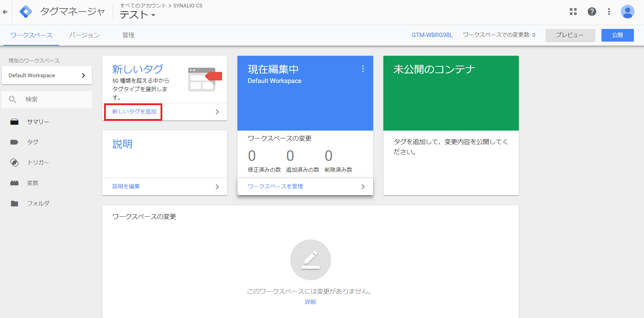Switch to the 管理 tab
644x318 pixels.
(128, 35)
